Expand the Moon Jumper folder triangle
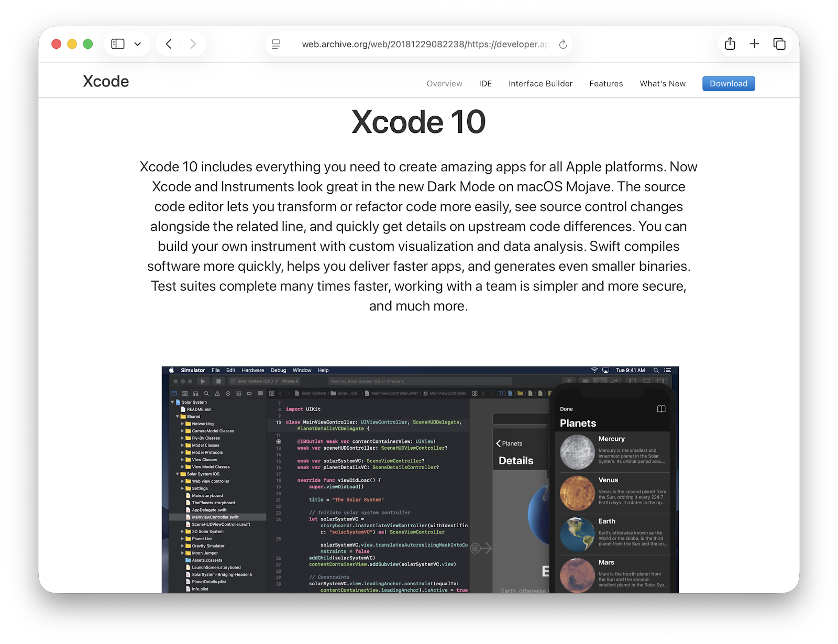This screenshot has width=838, height=644. pyautogui.click(x=183, y=553)
